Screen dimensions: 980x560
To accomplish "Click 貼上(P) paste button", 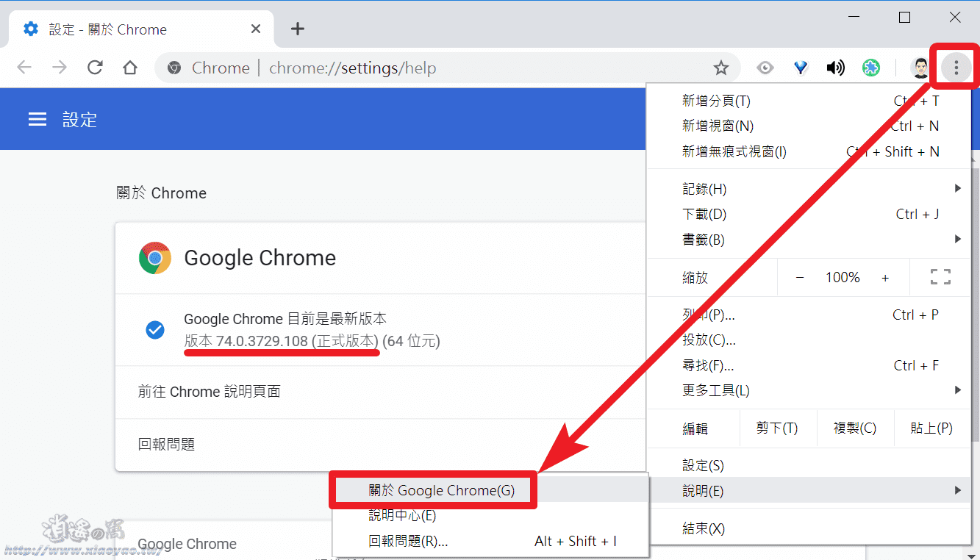I will [931, 428].
